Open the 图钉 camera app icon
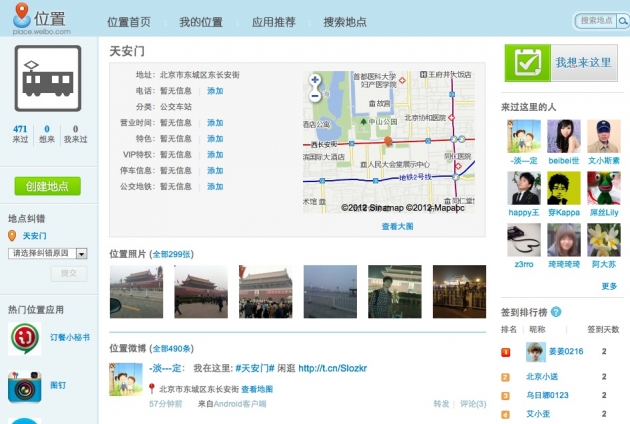The height and width of the screenshot is (424, 630). [25, 387]
